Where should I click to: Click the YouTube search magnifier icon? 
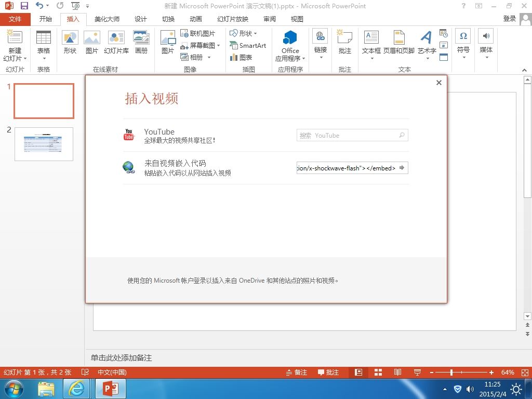(402, 135)
